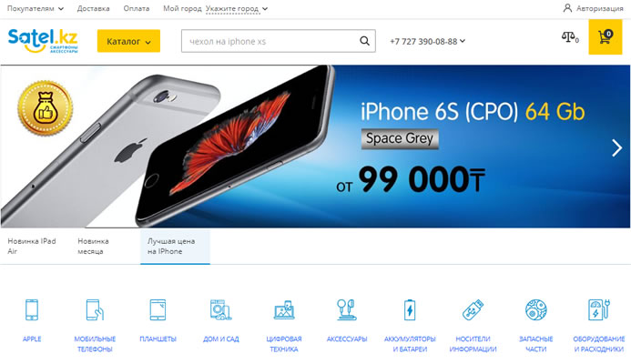Expand the phone number dropdown
Viewport: 631px width, 364px height.
coord(427,42)
